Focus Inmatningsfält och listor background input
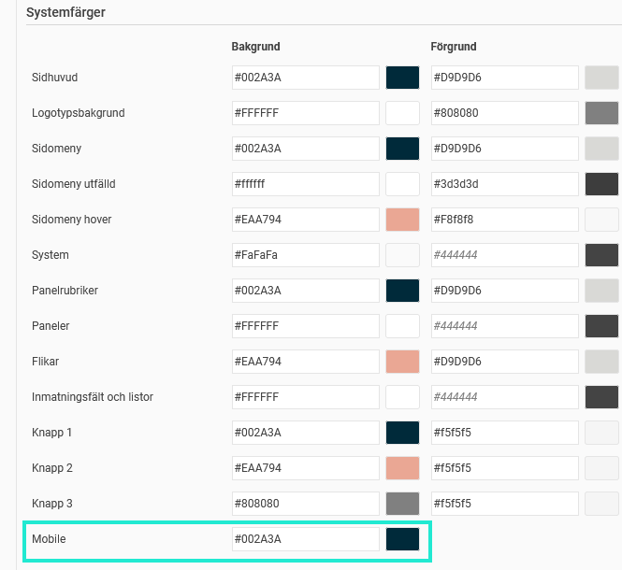This screenshot has width=622, height=570. click(x=305, y=397)
